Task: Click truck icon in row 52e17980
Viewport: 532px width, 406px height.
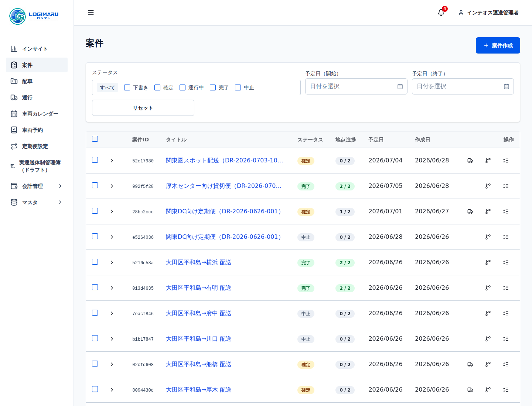Action: coord(470,161)
